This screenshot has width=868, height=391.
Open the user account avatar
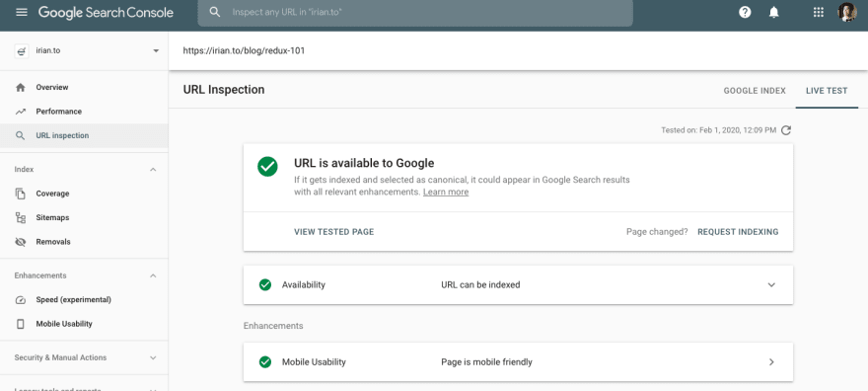coord(847,12)
